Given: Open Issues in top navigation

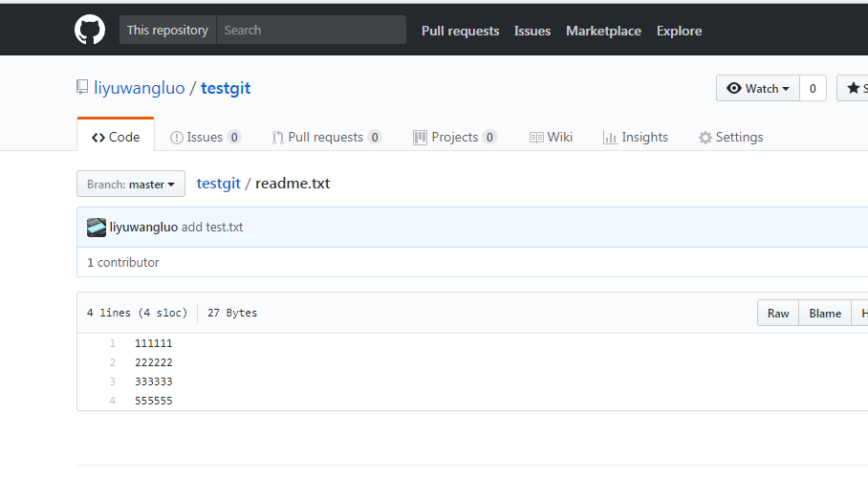Looking at the screenshot, I should point(532,31).
